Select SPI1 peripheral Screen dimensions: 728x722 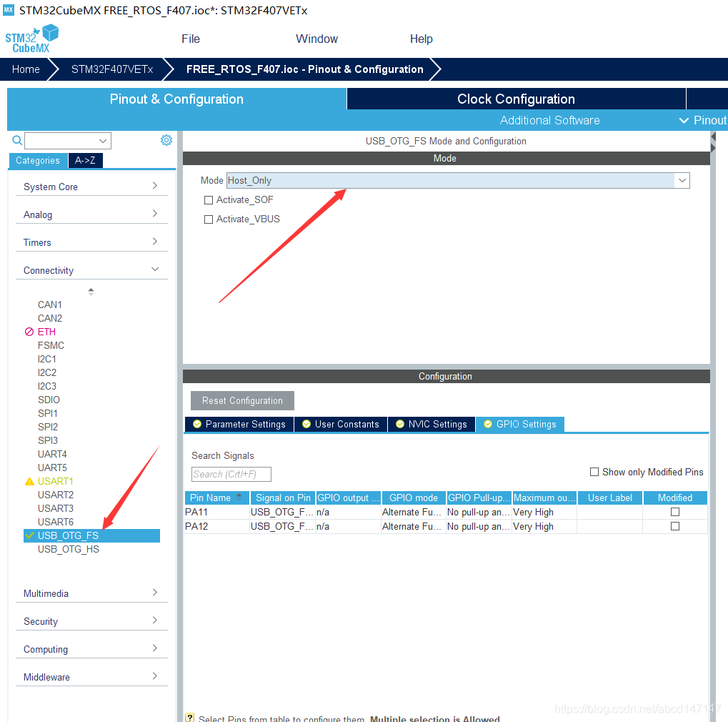(x=48, y=413)
